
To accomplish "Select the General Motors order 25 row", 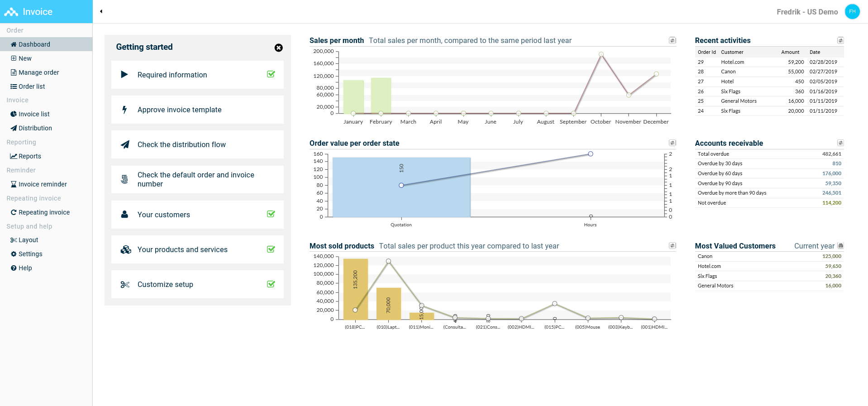I will (769, 101).
